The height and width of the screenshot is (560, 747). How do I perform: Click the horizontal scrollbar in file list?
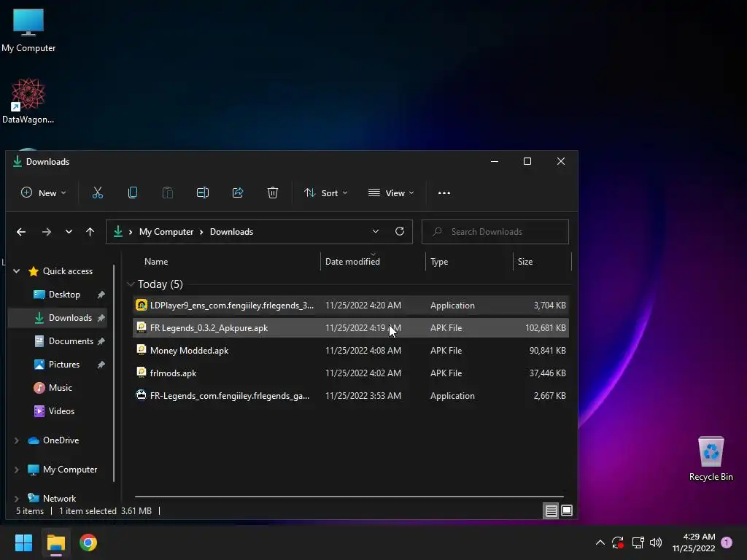click(x=349, y=496)
